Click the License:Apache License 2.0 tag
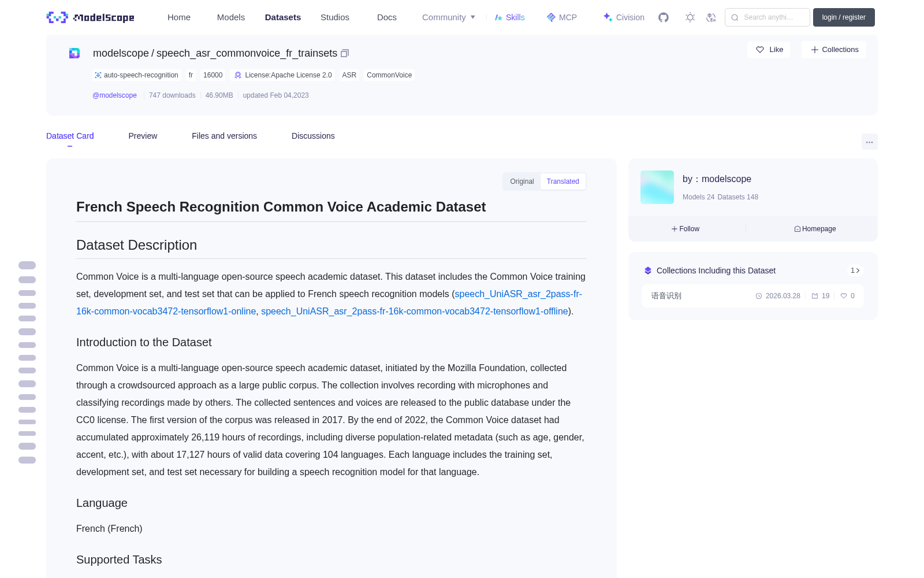 [283, 75]
